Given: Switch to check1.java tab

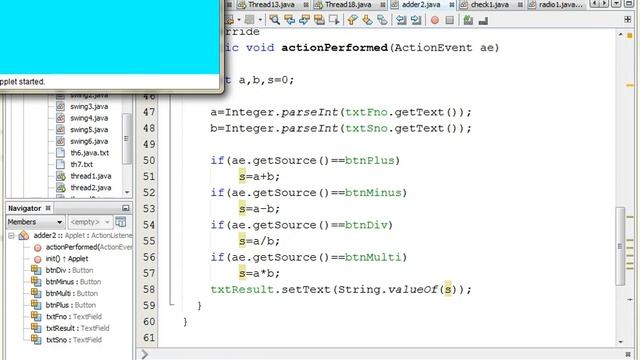Looking at the screenshot, I should pos(489,4).
